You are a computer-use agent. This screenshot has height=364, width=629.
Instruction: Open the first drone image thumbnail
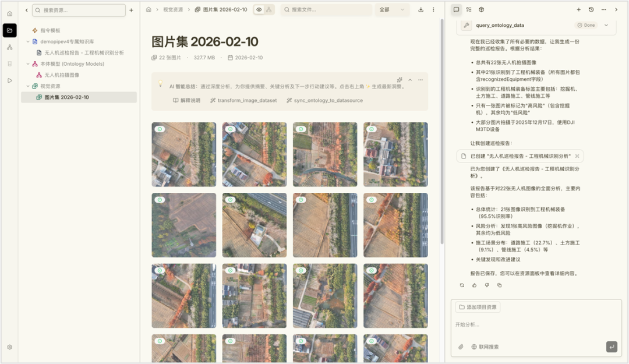[183, 154]
